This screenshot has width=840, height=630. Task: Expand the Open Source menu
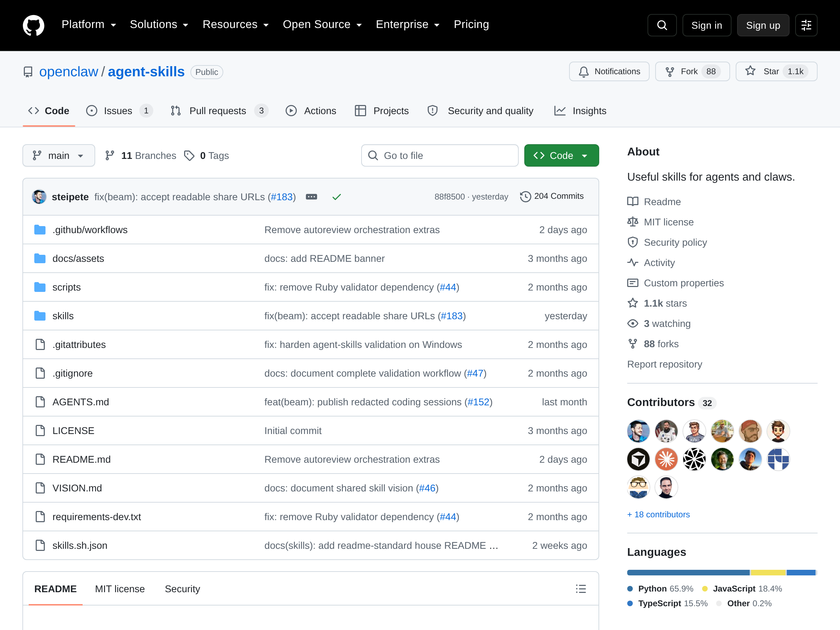click(x=322, y=24)
